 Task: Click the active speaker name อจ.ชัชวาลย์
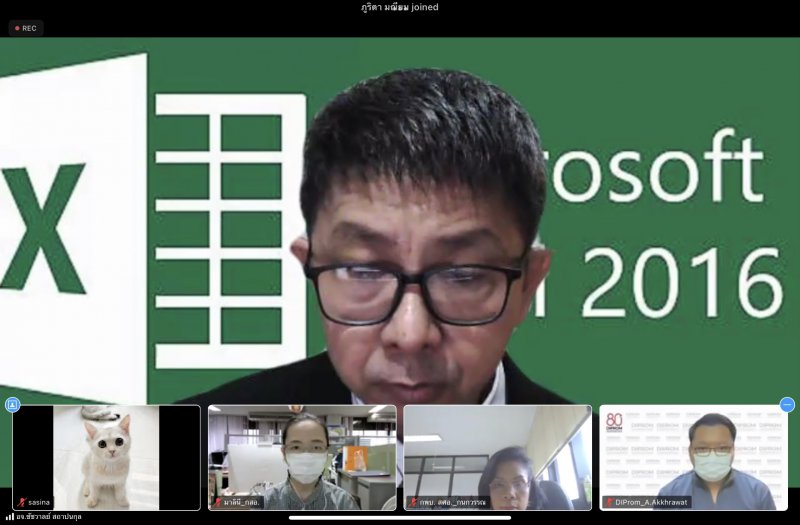(x=49, y=517)
